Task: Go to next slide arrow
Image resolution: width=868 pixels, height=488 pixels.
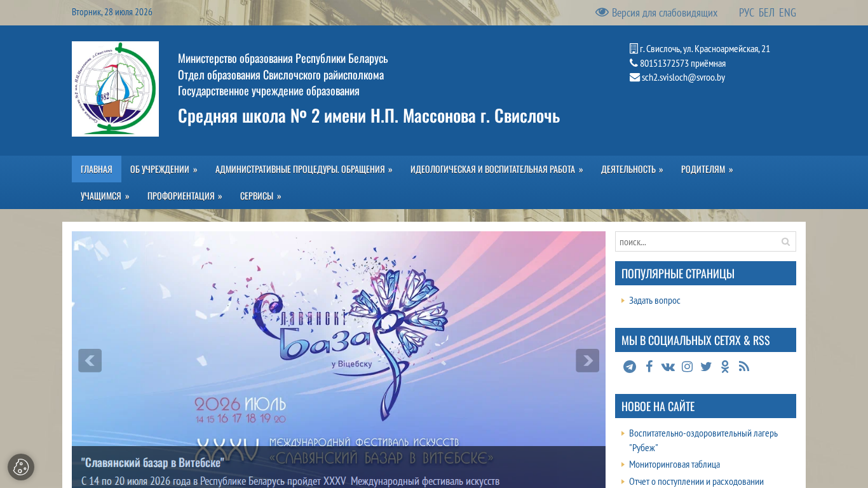Action: coord(587,360)
